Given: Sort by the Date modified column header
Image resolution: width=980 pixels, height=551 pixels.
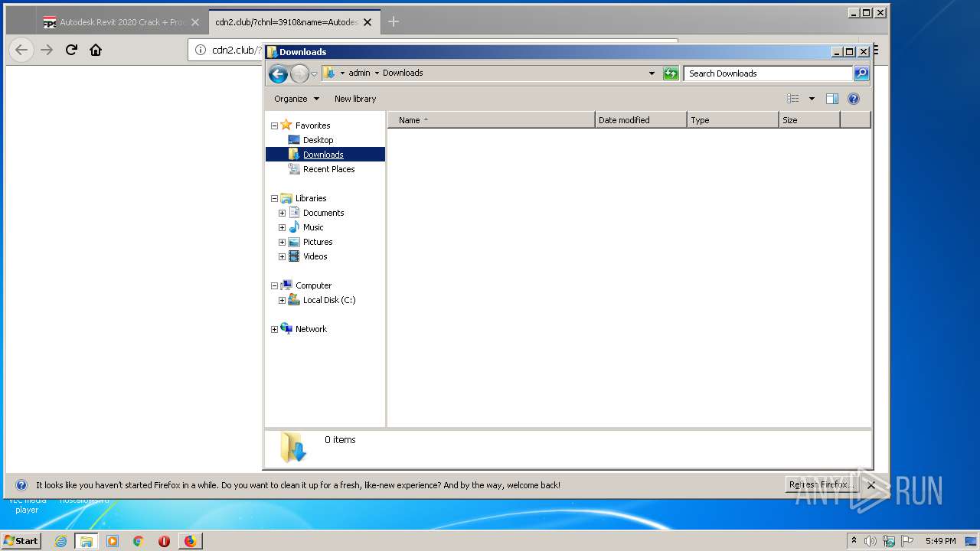Looking at the screenshot, I should (x=641, y=120).
